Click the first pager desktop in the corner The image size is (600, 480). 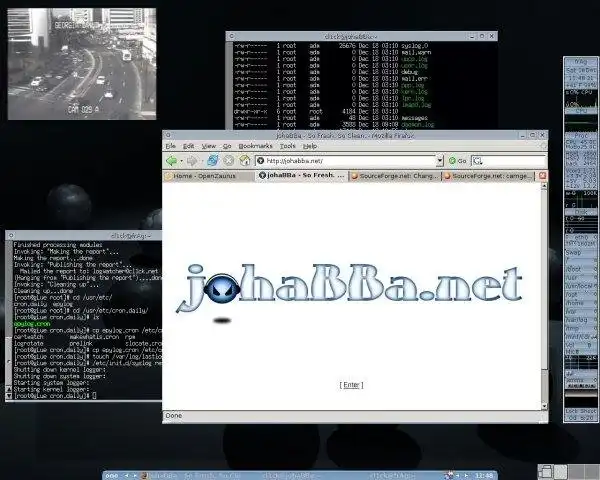click(546, 472)
